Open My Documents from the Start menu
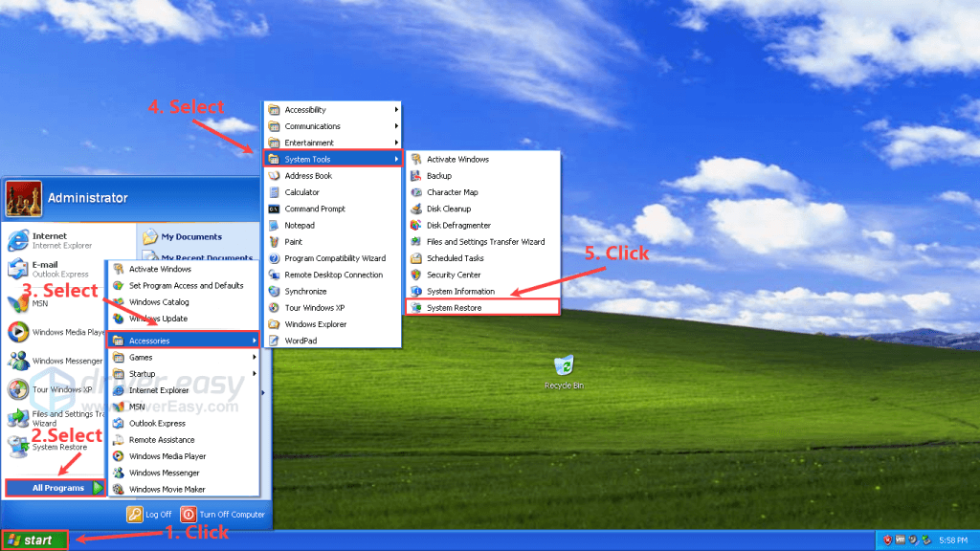This screenshot has width=980, height=551. tap(189, 235)
